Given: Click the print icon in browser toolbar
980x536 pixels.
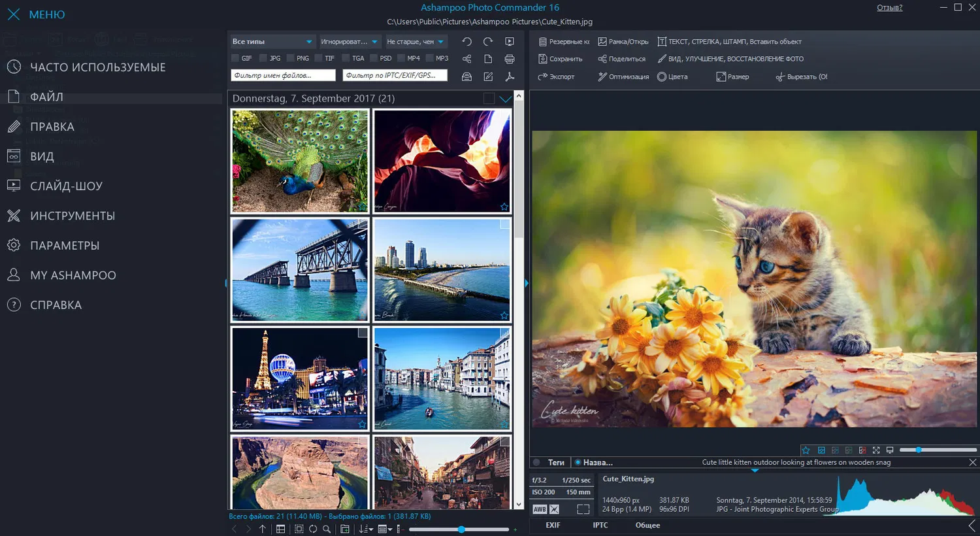Looking at the screenshot, I should (x=510, y=59).
